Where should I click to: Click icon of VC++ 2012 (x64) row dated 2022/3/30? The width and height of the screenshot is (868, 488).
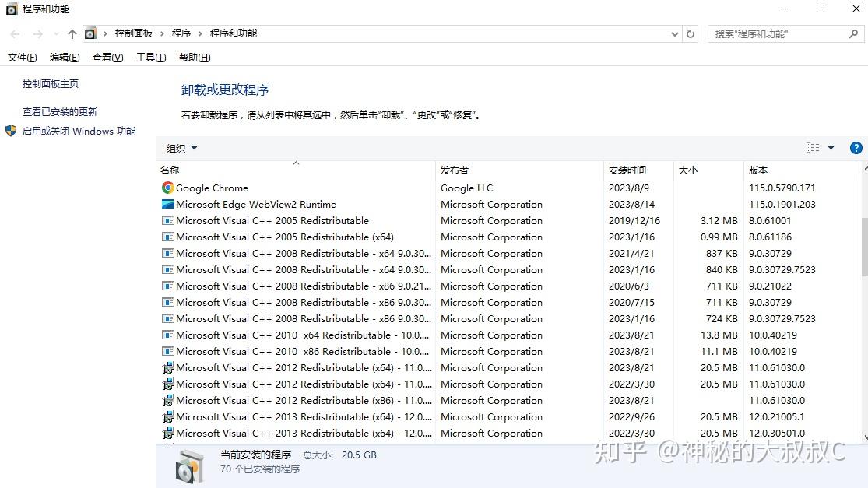point(167,384)
